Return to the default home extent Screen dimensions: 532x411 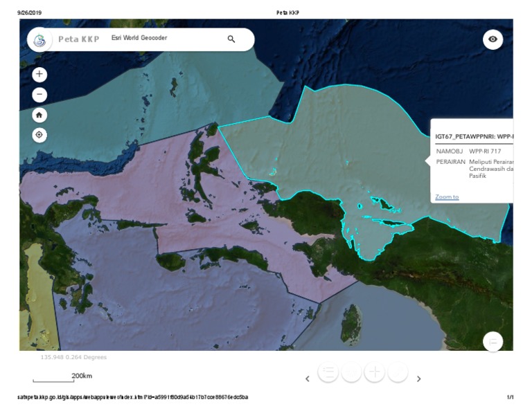tap(39, 115)
